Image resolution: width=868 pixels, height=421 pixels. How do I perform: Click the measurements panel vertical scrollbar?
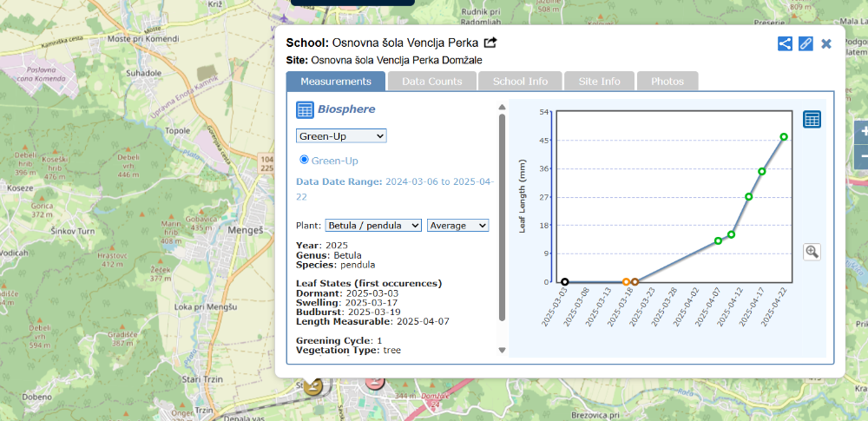[502, 217]
